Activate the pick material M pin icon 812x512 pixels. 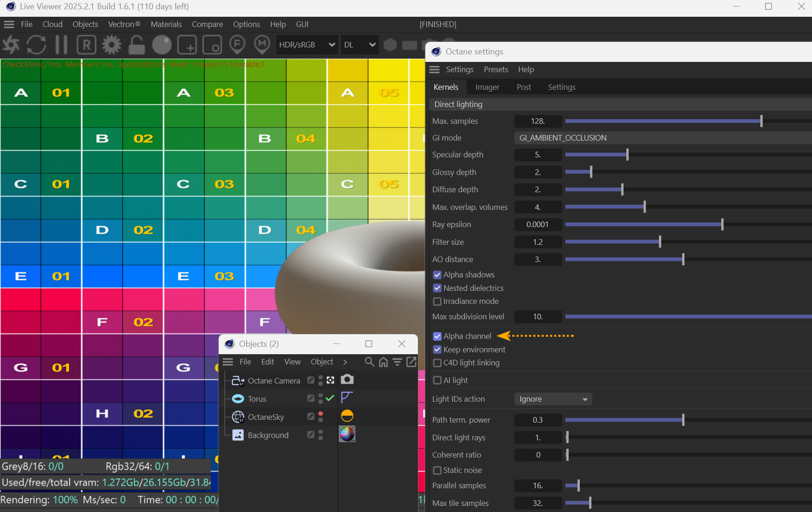click(262, 45)
